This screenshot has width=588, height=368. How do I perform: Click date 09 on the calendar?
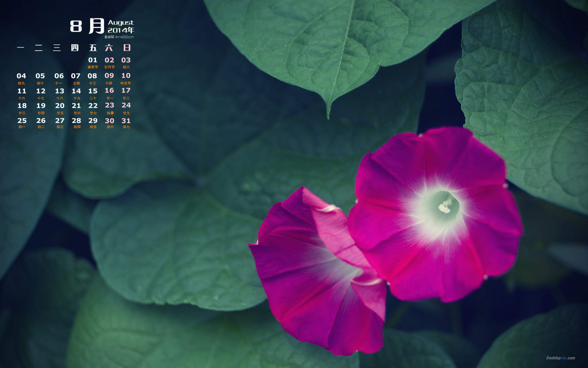[x=109, y=75]
